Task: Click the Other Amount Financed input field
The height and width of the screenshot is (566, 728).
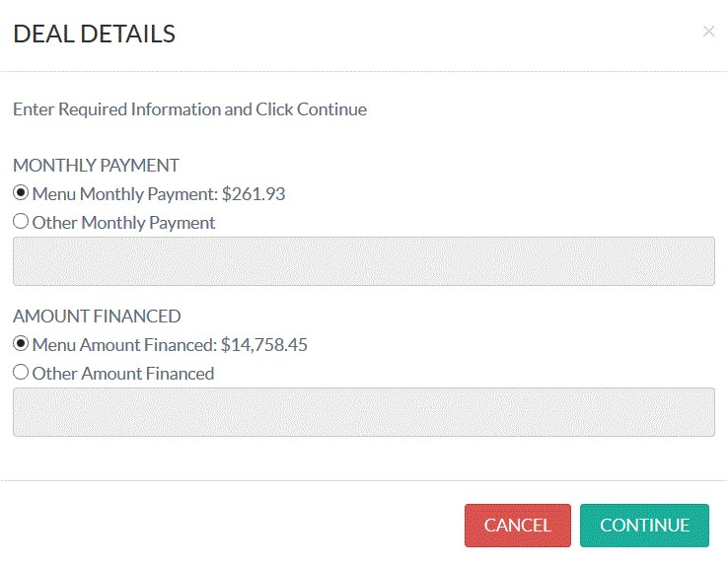Action: click(x=364, y=412)
